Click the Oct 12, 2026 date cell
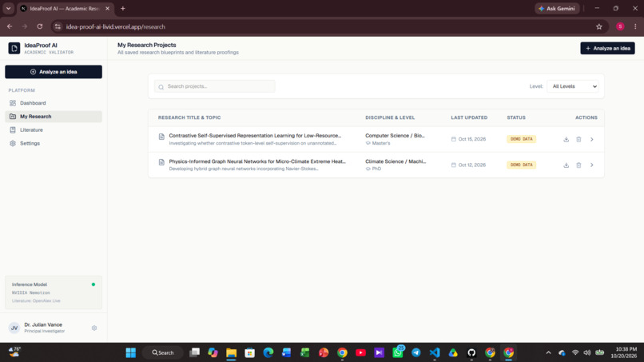 tap(468, 165)
